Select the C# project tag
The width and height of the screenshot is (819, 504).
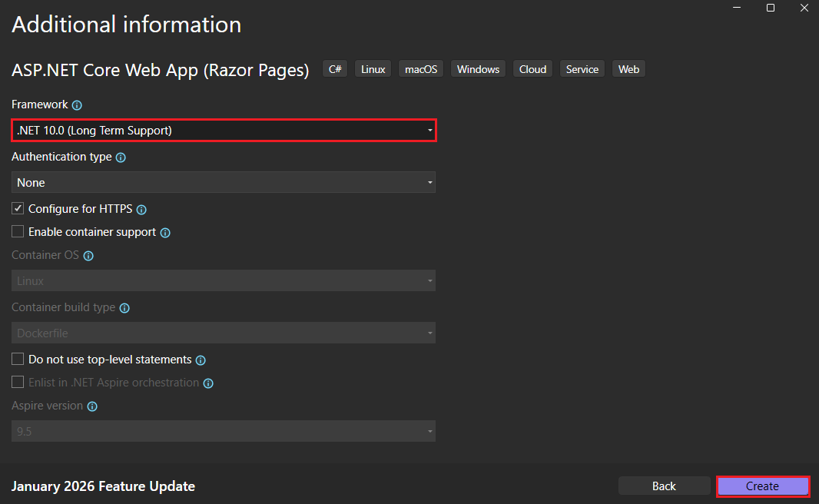click(x=334, y=68)
